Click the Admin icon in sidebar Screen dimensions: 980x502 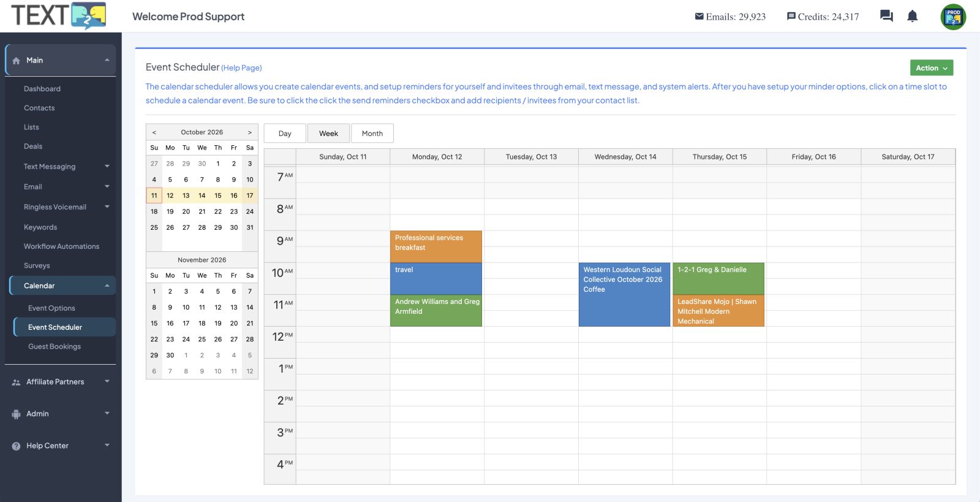(16, 414)
